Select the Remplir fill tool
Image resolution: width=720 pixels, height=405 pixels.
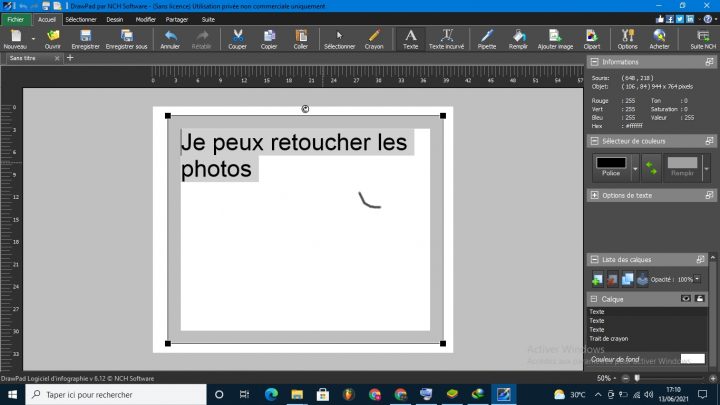(518, 39)
